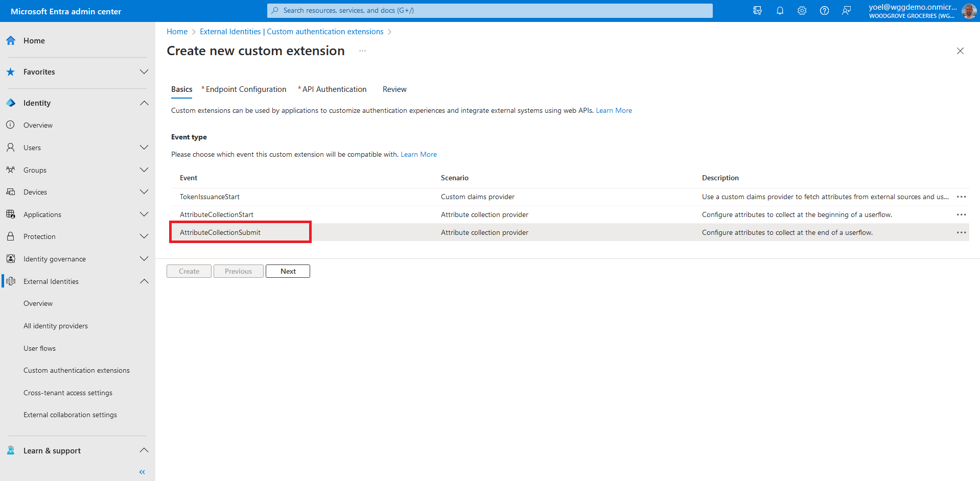This screenshot has height=481, width=980.
Task: Click the user account avatar
Action: click(x=969, y=11)
